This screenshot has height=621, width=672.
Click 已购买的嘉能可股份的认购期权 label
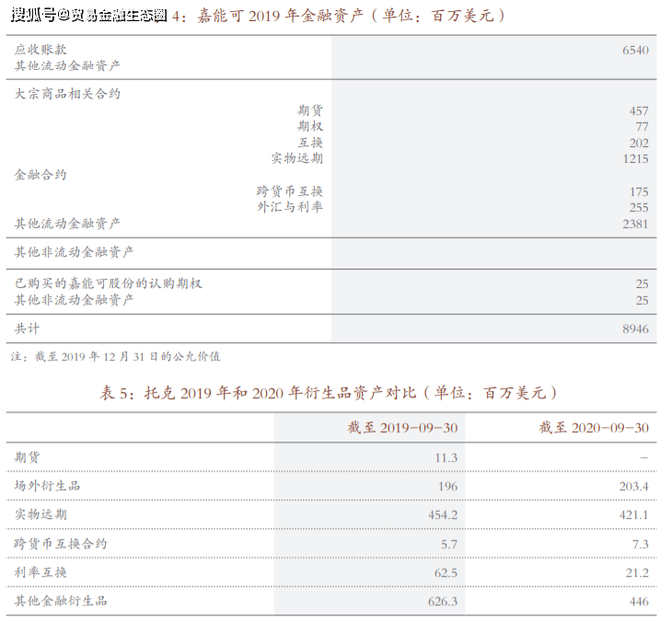pyautogui.click(x=108, y=283)
